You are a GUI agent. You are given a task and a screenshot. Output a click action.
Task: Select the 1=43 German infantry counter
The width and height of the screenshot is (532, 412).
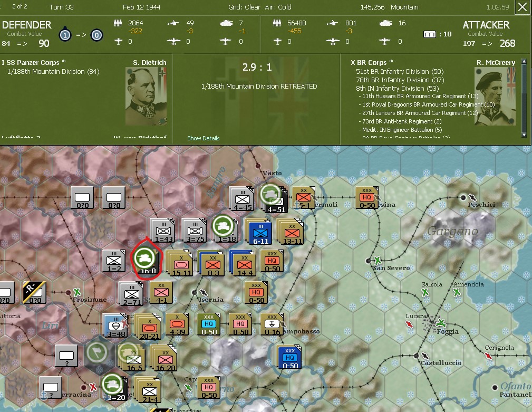point(162,231)
